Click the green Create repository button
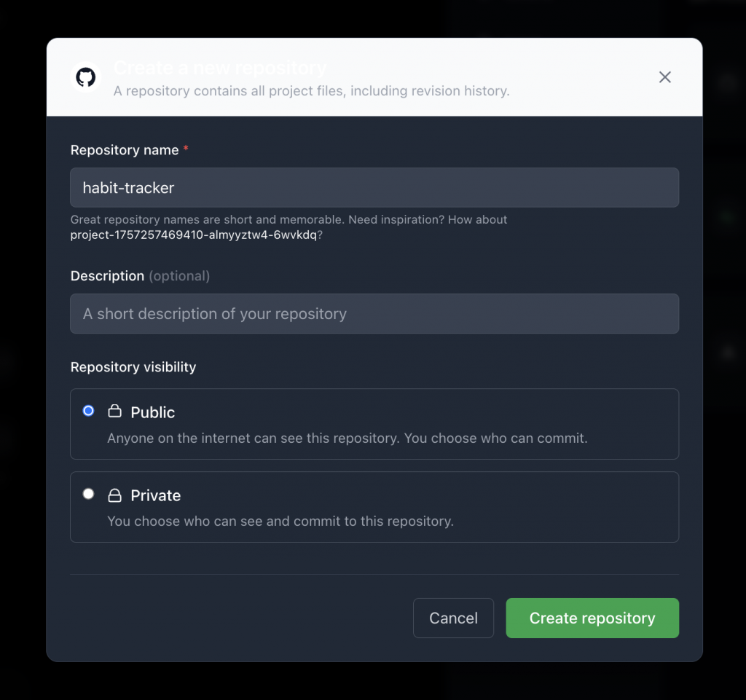This screenshot has height=700, width=746. (592, 618)
